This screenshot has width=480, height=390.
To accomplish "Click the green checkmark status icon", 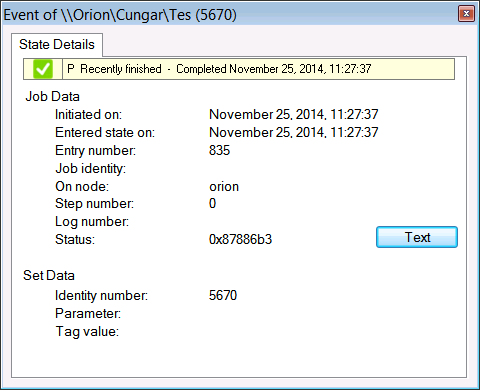I will click(43, 69).
